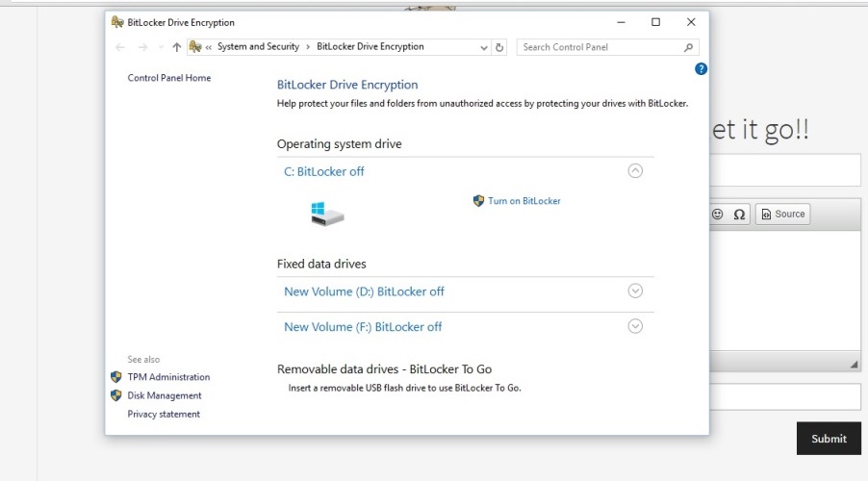This screenshot has height=481, width=868.
Task: Open TPM Administration link
Action: coord(168,377)
